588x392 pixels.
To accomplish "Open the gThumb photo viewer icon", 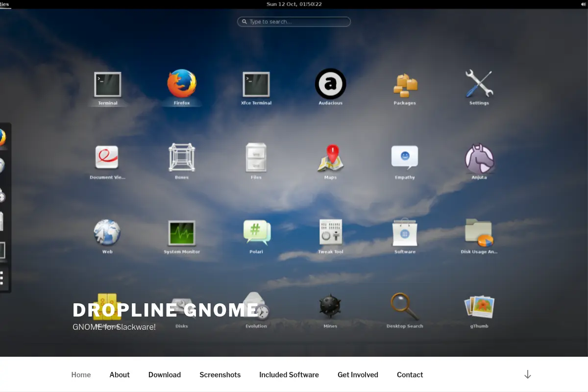I will pyautogui.click(x=479, y=307).
